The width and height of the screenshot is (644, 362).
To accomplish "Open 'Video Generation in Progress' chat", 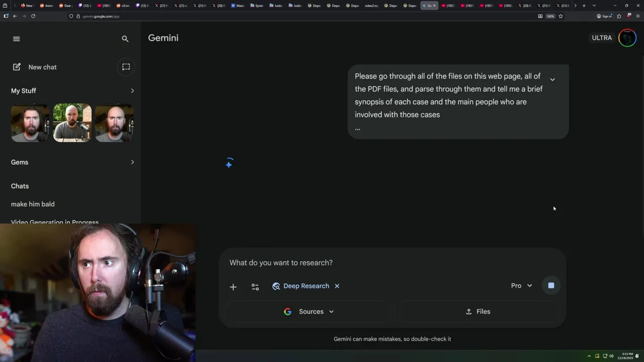I will 55,221.
